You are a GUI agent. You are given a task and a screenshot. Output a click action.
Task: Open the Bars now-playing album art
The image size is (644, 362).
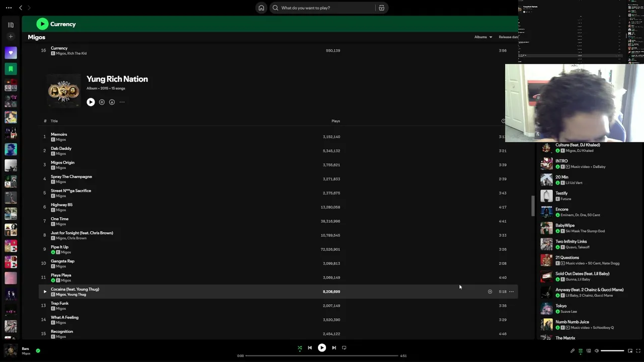11,350
